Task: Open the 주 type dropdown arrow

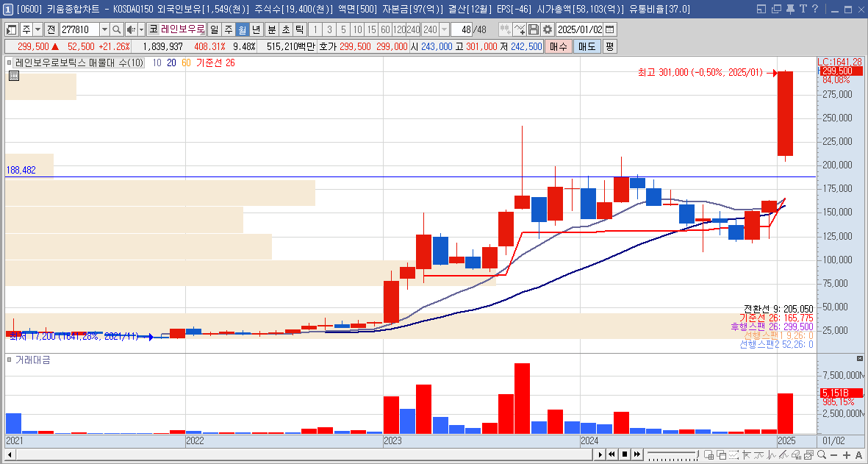Action: pos(37,29)
